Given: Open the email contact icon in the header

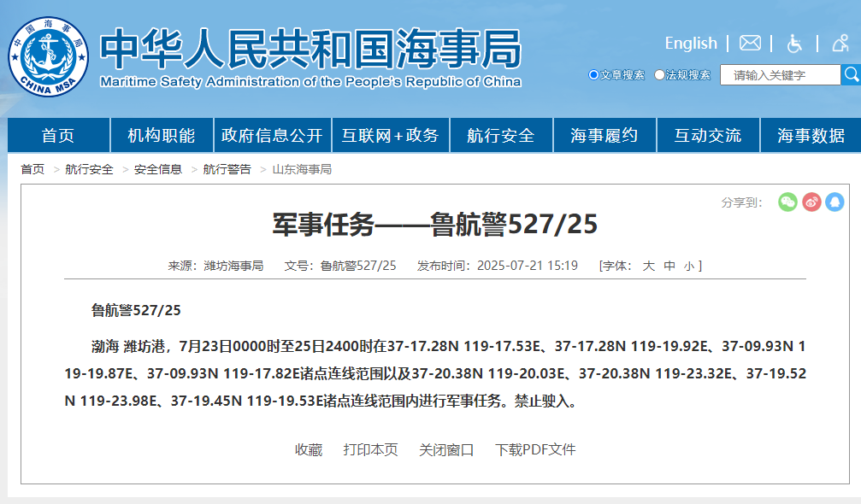Looking at the screenshot, I should pos(750,43).
